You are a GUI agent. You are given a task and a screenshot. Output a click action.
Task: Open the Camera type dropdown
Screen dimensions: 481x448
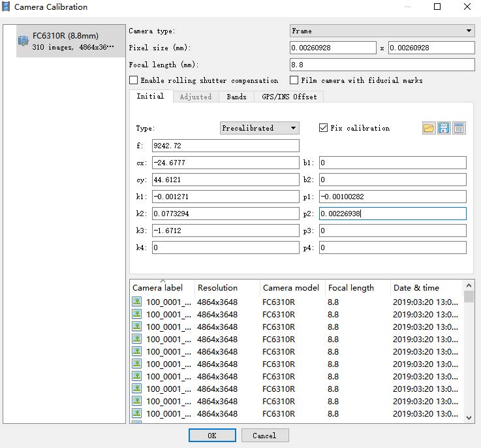(x=382, y=31)
